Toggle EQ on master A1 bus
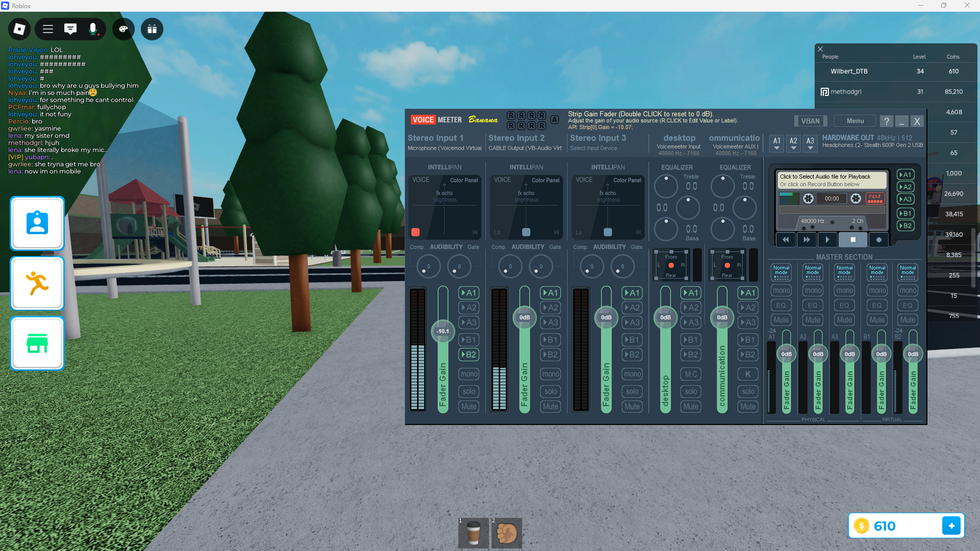Screen dimensions: 980x551 (x=781, y=305)
